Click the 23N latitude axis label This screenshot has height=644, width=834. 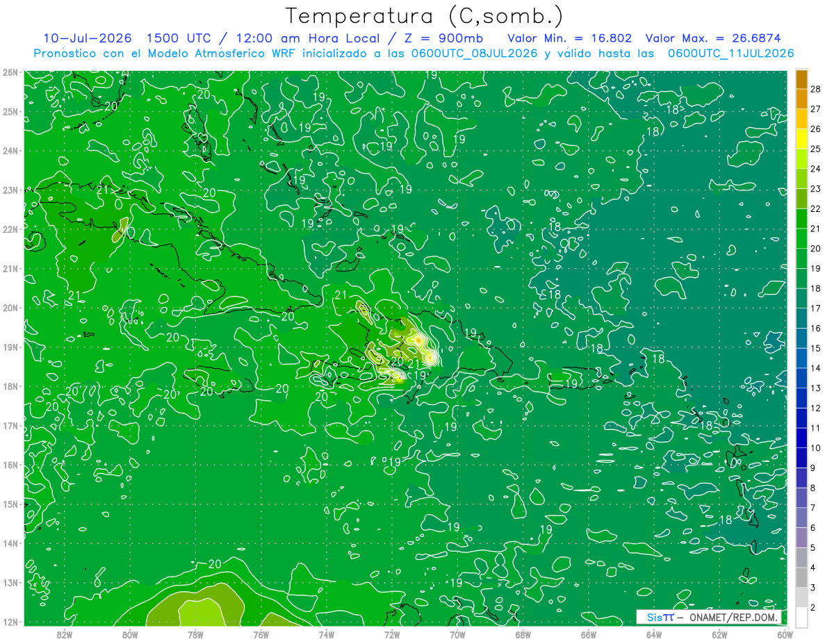point(10,190)
